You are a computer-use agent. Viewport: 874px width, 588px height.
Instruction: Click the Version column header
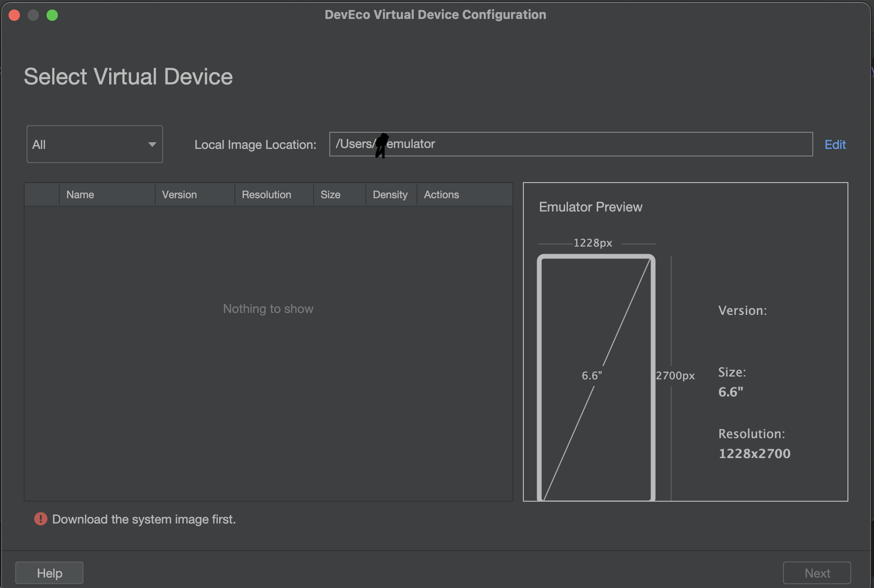click(195, 194)
